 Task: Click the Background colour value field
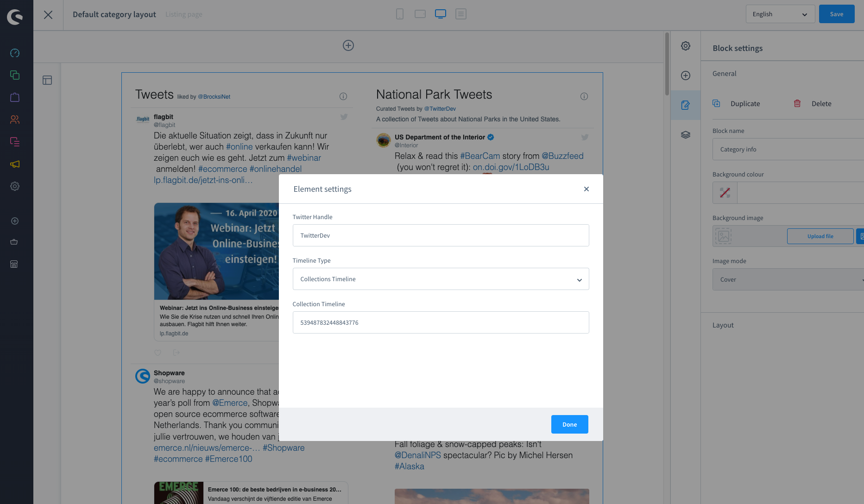(x=801, y=193)
